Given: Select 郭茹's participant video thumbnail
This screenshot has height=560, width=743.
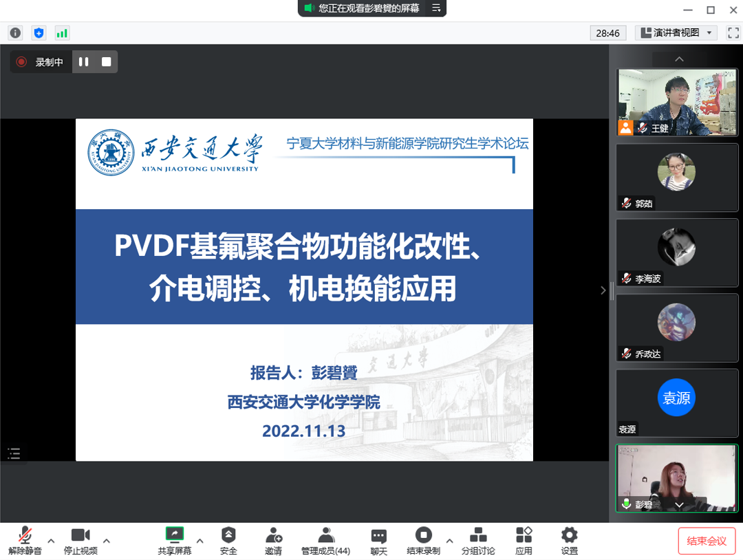Looking at the screenshot, I should 677,177.
